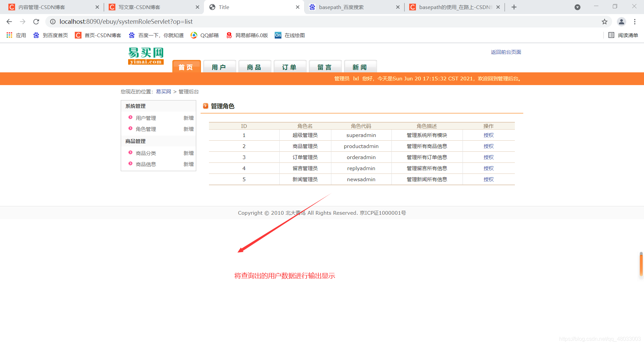
Task: Open 商品信息 in the sidebar
Action: click(x=146, y=164)
